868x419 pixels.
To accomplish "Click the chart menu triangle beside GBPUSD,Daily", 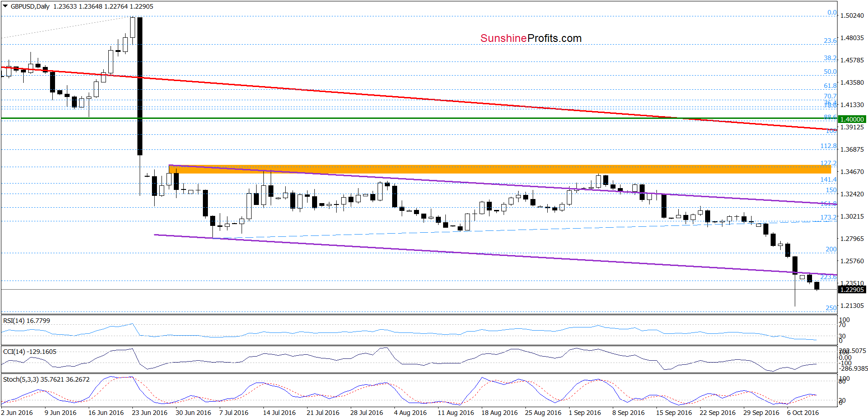I will coord(5,6).
